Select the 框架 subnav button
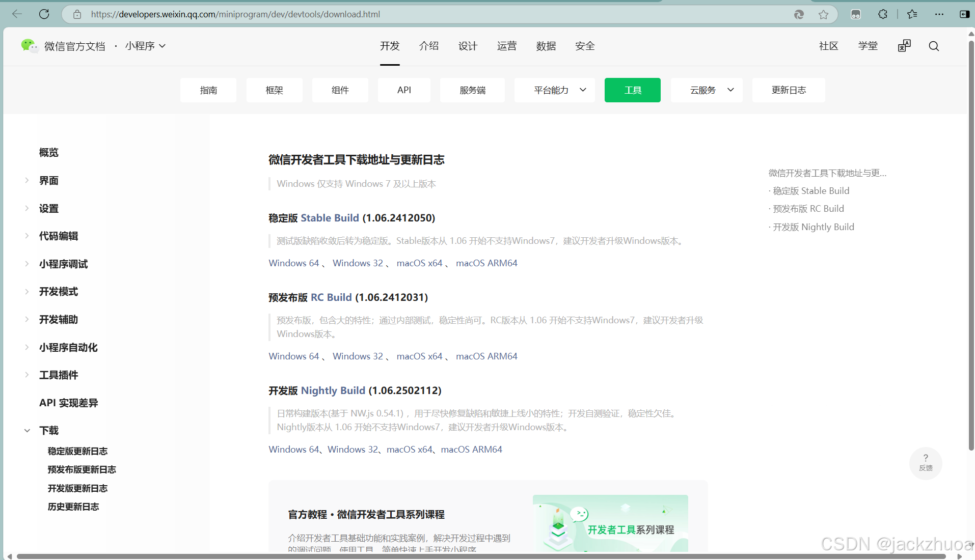This screenshot has width=975, height=560. point(274,90)
